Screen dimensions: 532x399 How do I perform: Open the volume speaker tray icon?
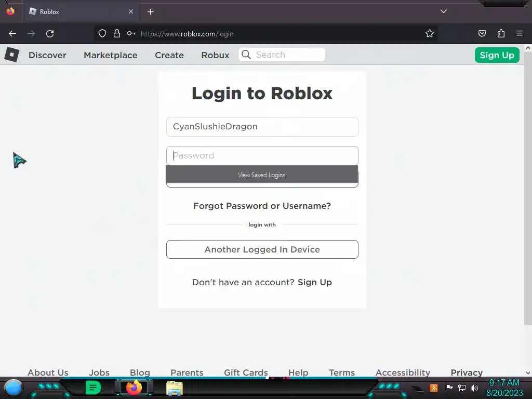point(474,388)
